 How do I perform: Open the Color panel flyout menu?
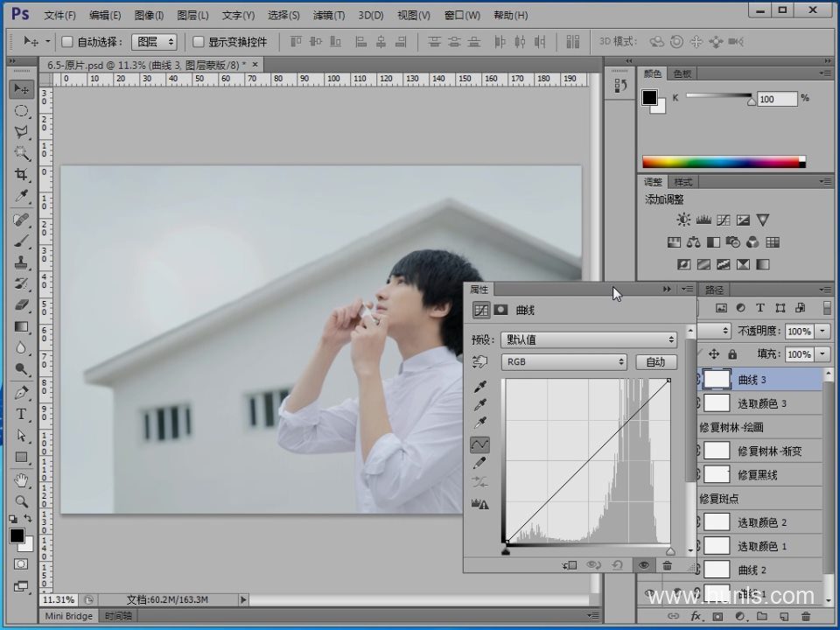tap(824, 73)
